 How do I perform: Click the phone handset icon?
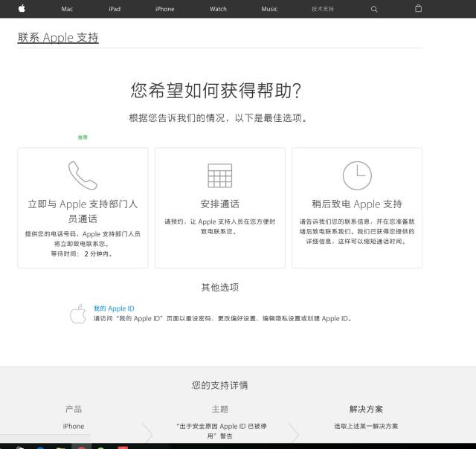(x=83, y=175)
